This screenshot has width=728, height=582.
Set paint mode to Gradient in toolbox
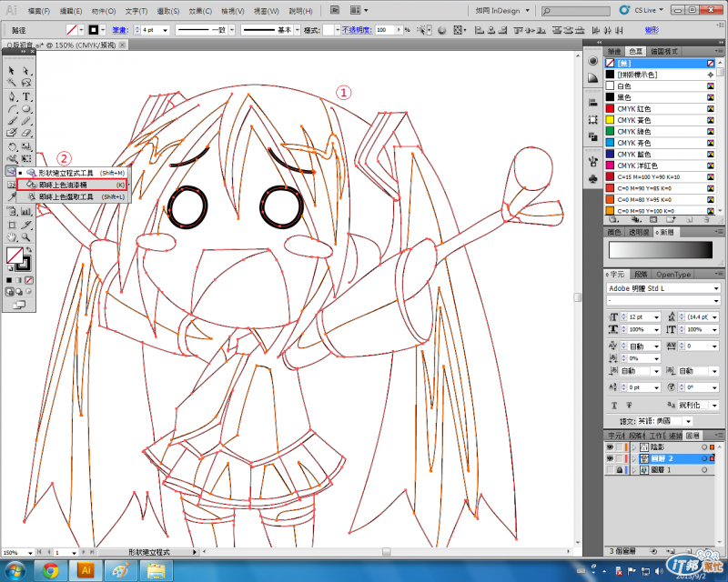coord(19,280)
